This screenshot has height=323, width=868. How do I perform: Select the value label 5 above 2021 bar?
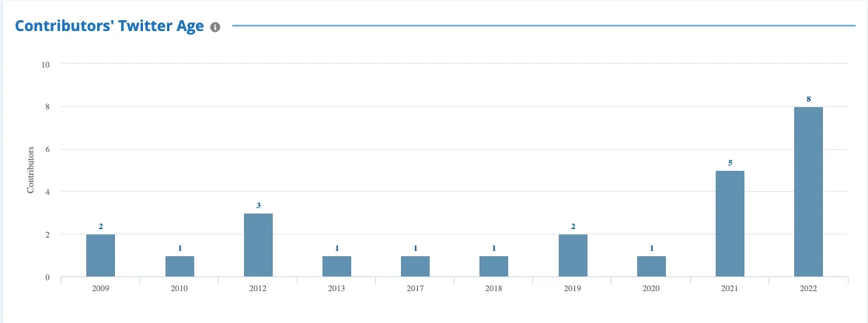(730, 163)
